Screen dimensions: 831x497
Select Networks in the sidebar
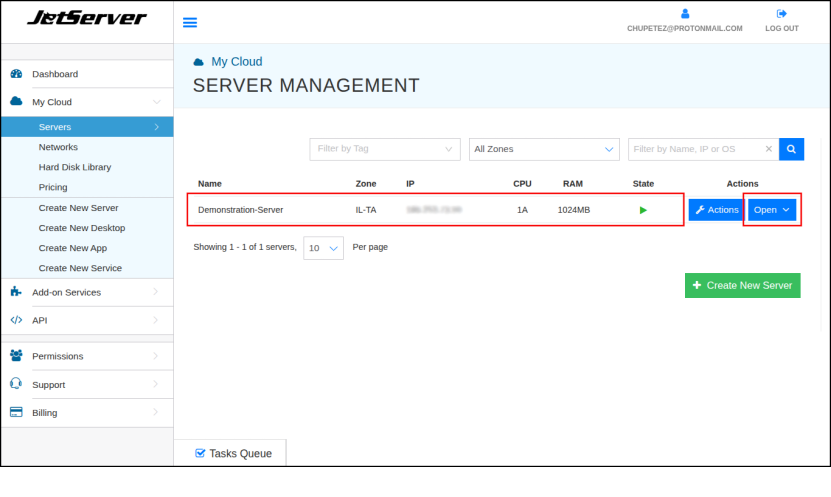pyautogui.click(x=58, y=147)
